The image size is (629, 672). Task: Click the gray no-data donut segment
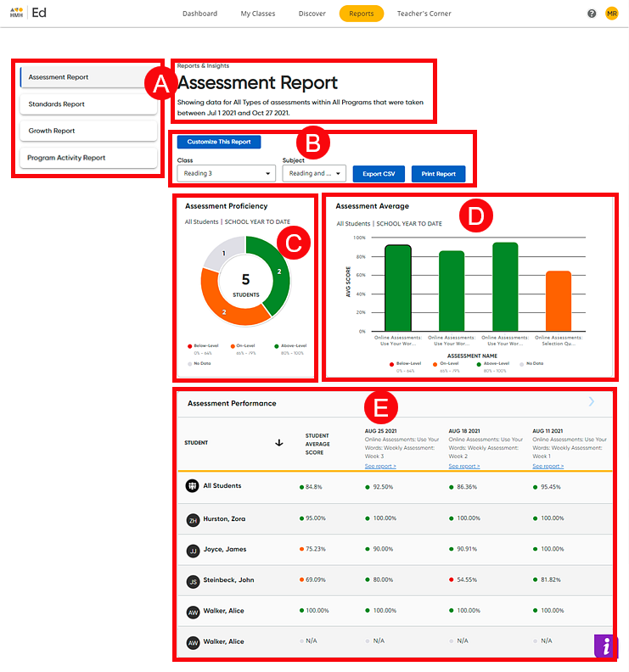pos(222,252)
